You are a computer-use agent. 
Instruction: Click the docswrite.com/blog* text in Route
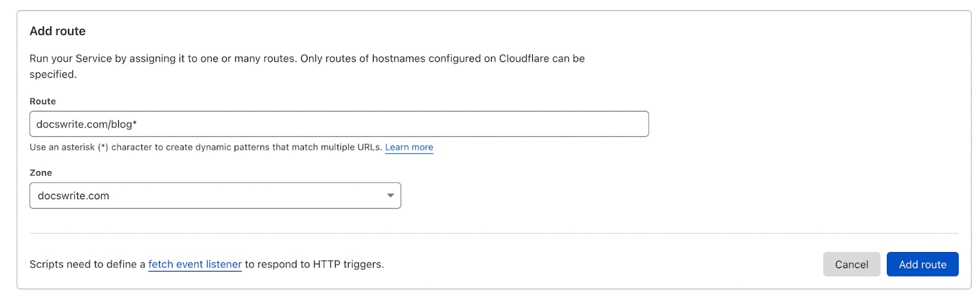click(x=86, y=124)
